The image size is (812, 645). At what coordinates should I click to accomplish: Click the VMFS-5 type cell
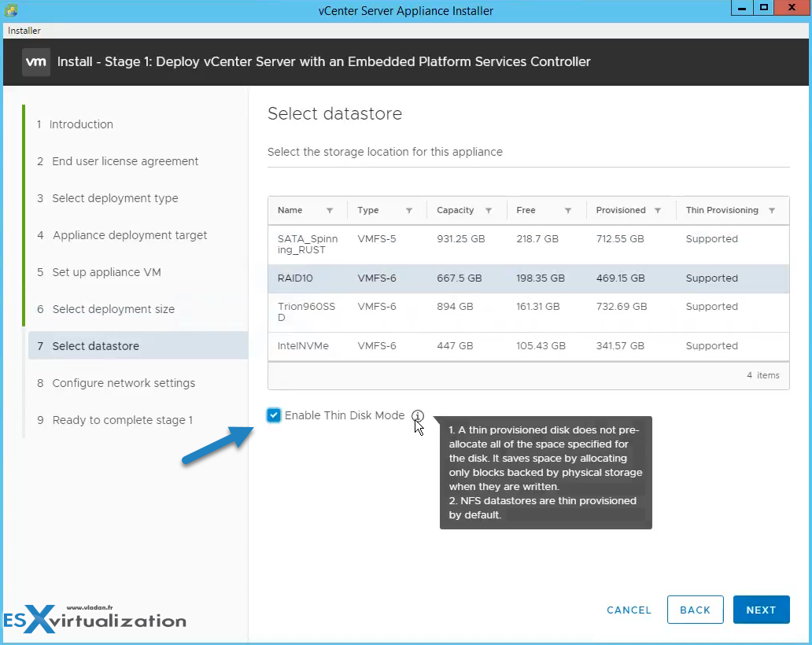click(376, 239)
